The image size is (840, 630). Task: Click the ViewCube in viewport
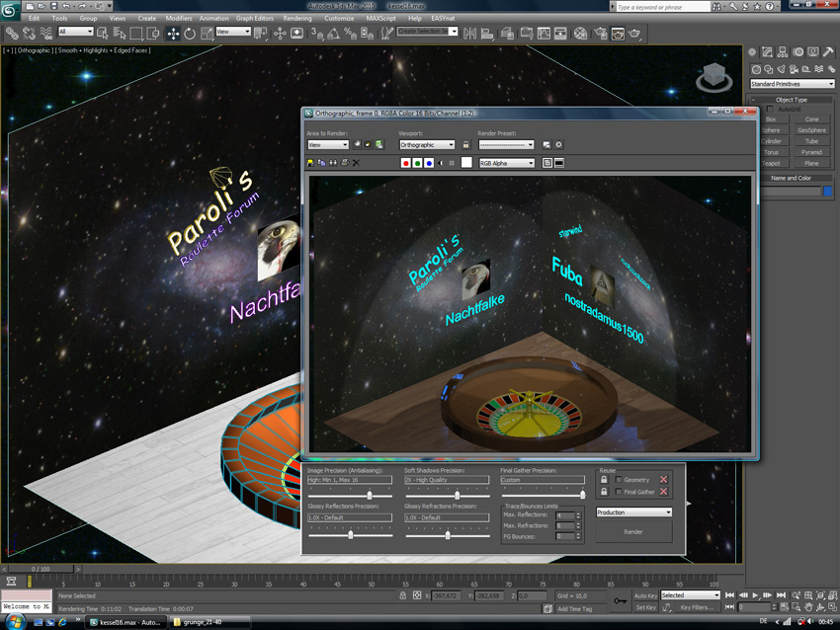[x=714, y=76]
